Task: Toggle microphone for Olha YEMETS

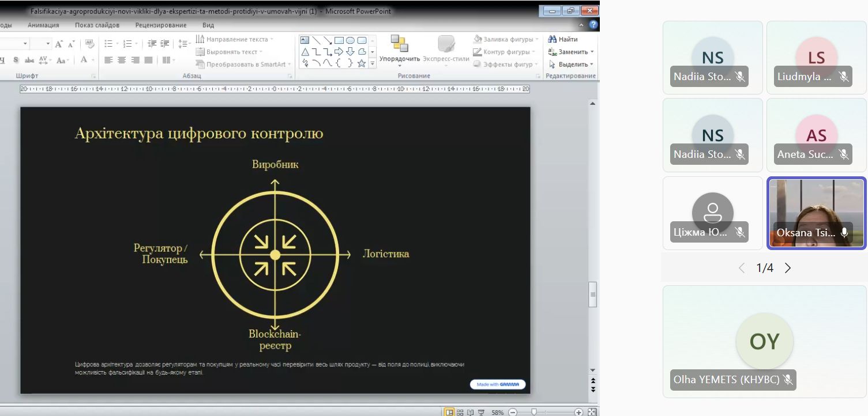Action: point(787,380)
